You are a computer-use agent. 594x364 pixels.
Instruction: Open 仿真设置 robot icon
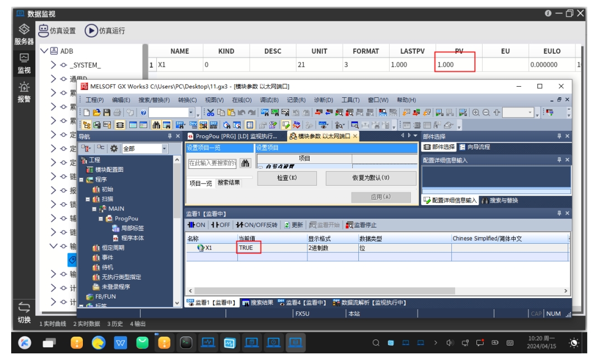click(x=44, y=31)
